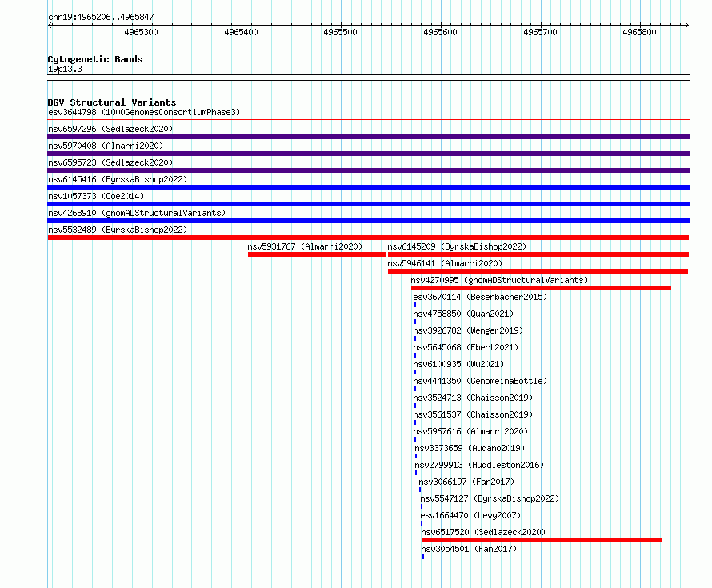The height and width of the screenshot is (588, 712).
Task: Select the 19p13.3 band label
Action: point(65,69)
